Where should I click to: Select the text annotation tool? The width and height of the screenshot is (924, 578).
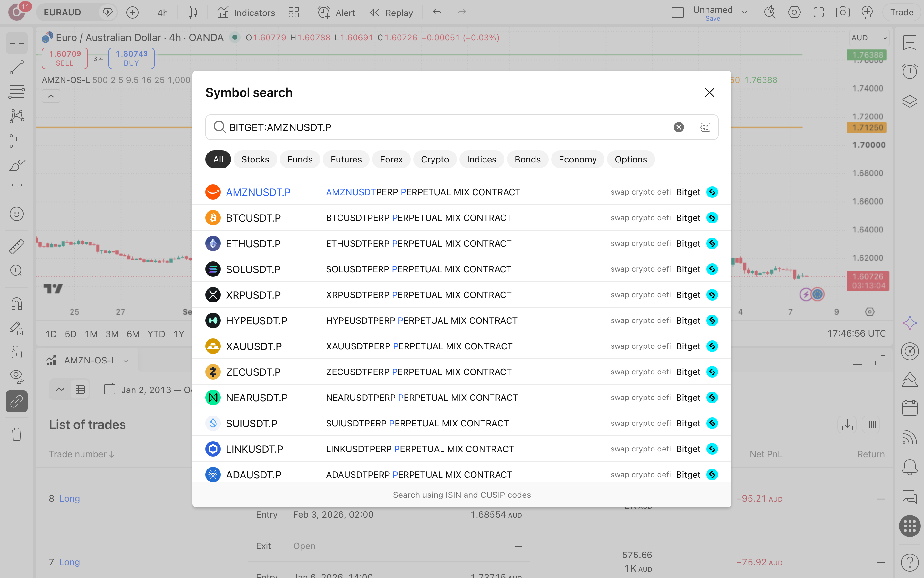pyautogui.click(x=16, y=189)
